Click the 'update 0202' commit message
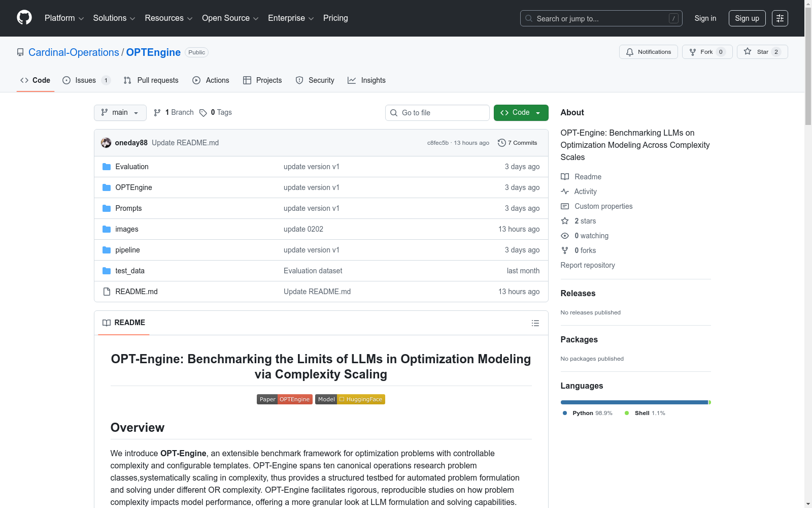The image size is (812, 508). click(303, 229)
